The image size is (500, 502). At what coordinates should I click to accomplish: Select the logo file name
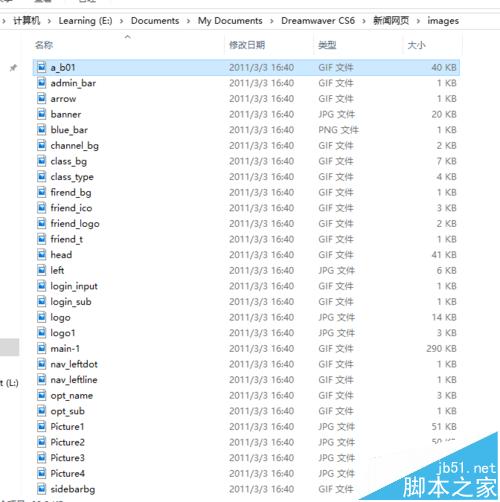pos(60,317)
